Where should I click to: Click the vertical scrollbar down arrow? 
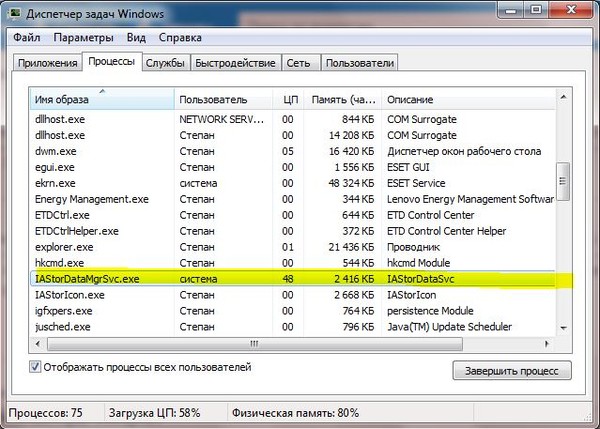point(563,328)
